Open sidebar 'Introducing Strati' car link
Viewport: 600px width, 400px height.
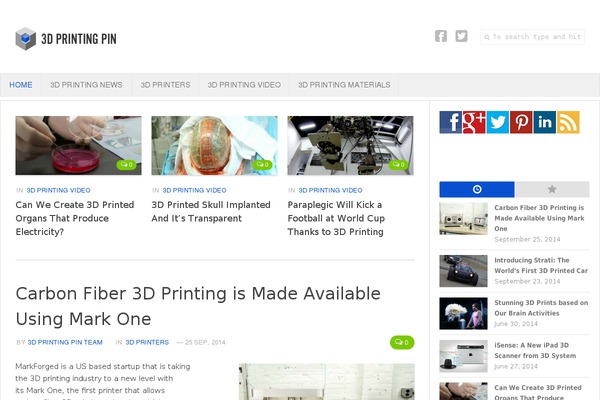pyautogui.click(x=541, y=265)
